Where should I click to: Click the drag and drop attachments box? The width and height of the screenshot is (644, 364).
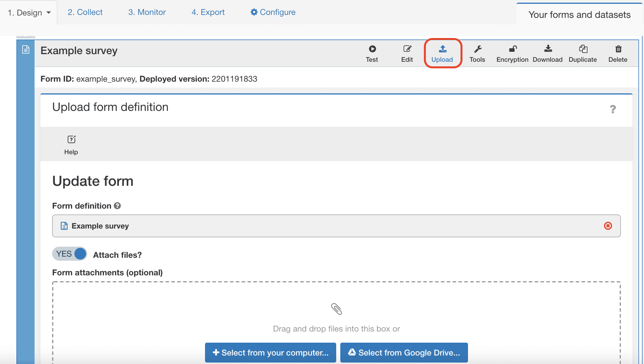point(336,323)
